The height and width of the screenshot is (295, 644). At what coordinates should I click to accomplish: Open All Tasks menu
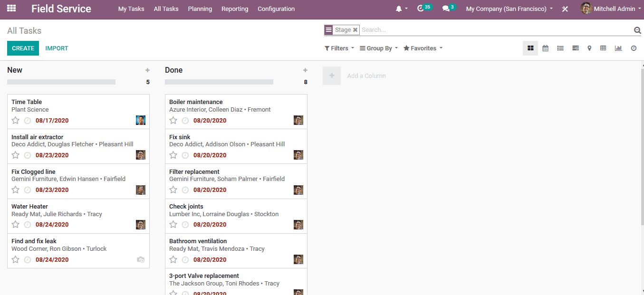[x=166, y=9]
